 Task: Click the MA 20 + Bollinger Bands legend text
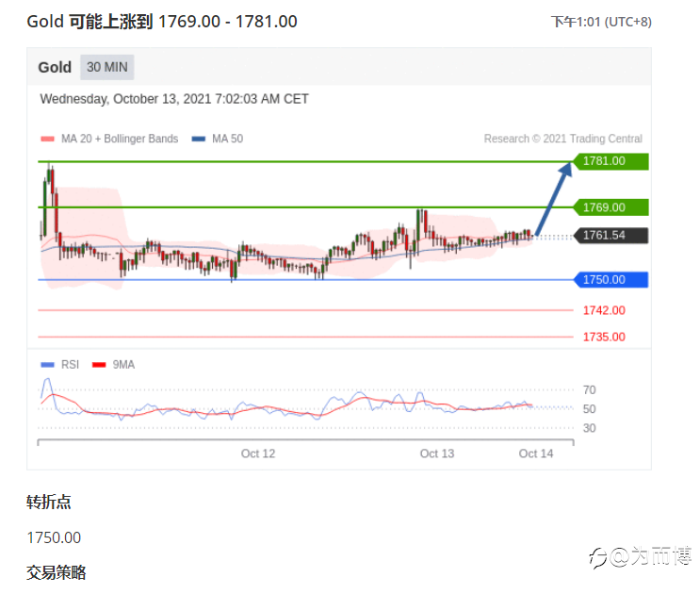[x=120, y=139]
